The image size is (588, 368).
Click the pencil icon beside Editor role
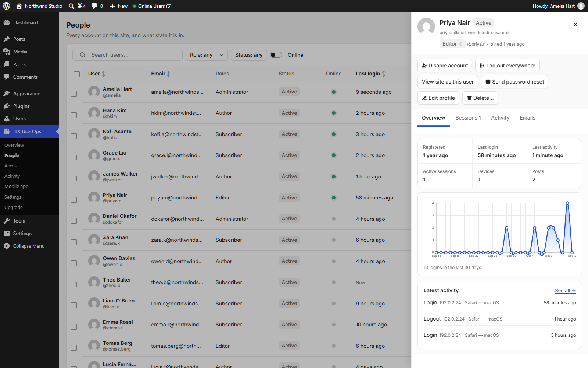coord(460,44)
